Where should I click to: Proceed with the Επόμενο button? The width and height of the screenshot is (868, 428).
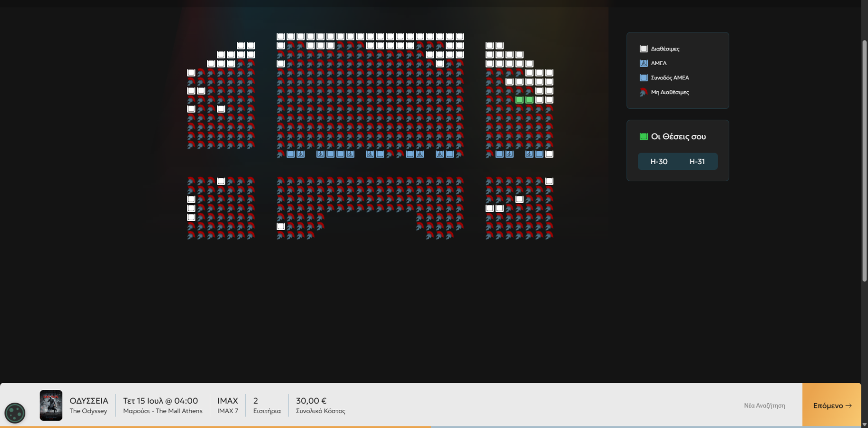832,405
